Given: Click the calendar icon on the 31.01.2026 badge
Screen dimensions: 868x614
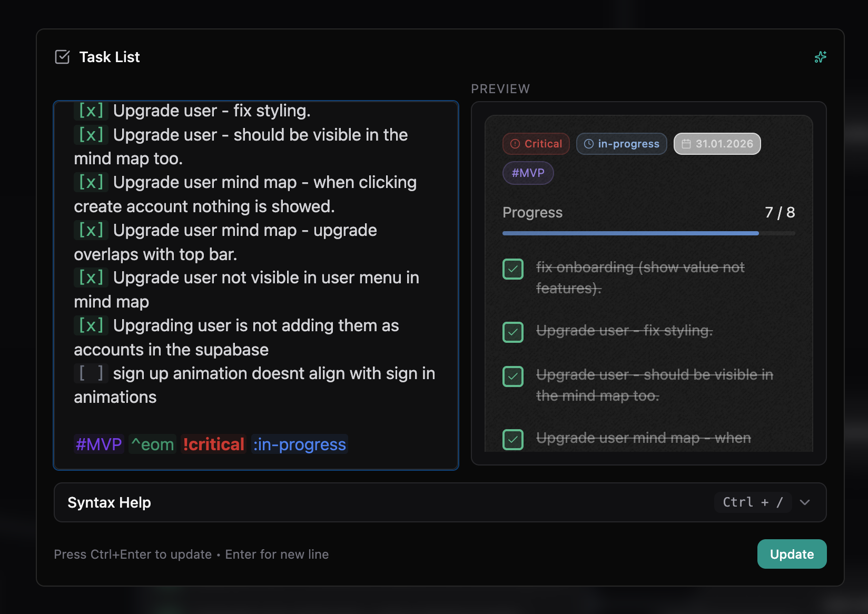Looking at the screenshot, I should pos(686,143).
